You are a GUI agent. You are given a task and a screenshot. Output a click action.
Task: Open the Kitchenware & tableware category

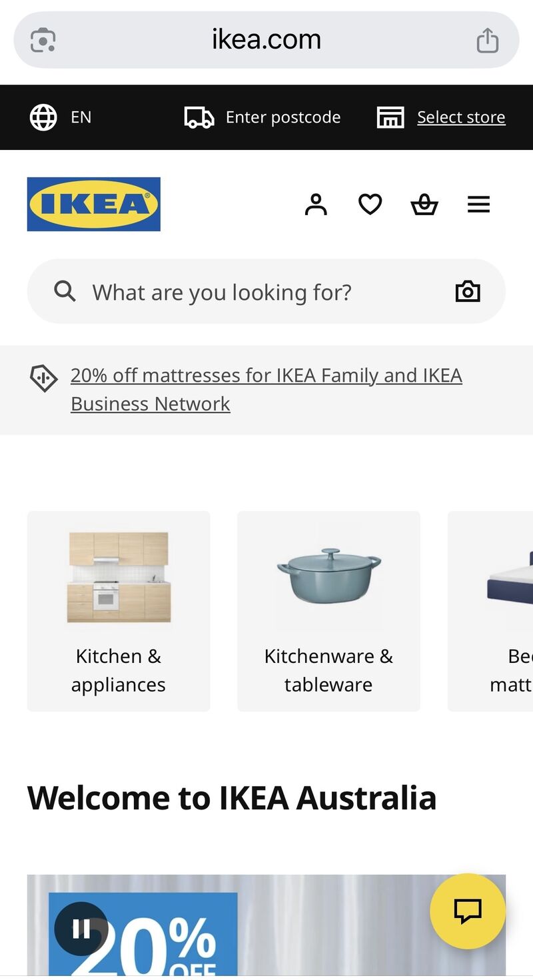pos(328,611)
